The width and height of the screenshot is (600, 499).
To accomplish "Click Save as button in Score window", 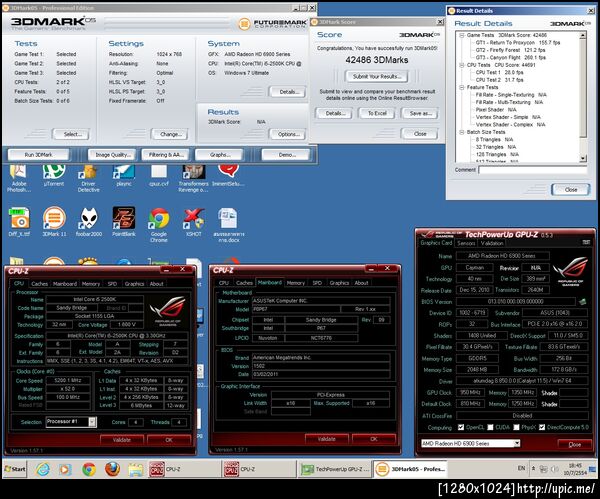I will click(x=420, y=113).
